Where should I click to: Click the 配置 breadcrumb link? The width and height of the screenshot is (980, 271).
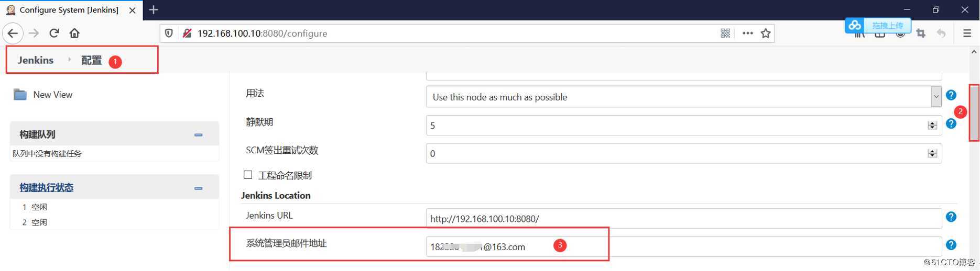click(92, 60)
